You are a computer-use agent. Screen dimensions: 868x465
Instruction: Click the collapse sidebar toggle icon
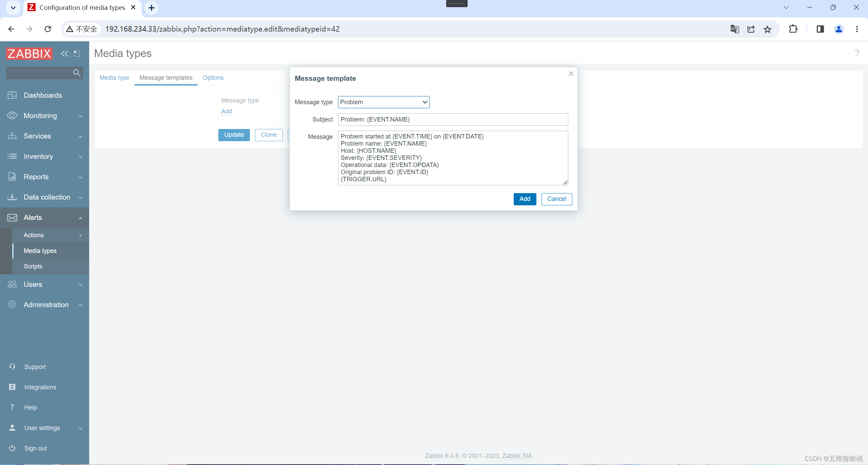tap(65, 53)
